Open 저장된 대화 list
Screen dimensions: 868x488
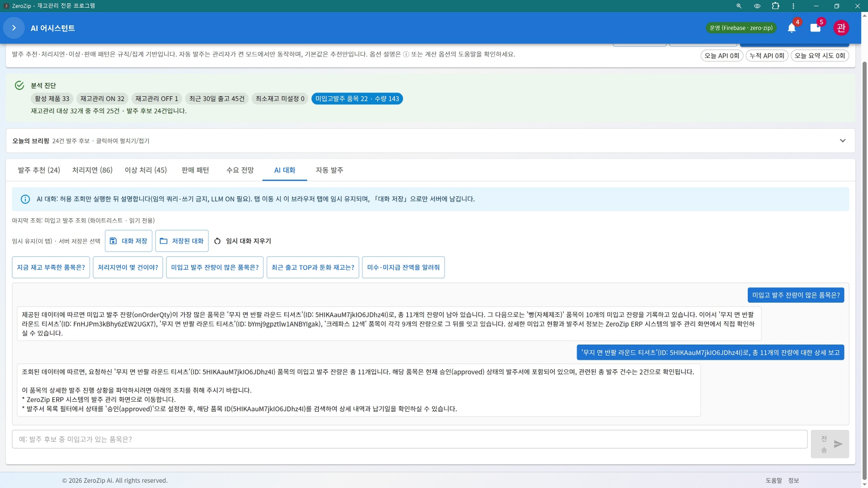(x=182, y=241)
